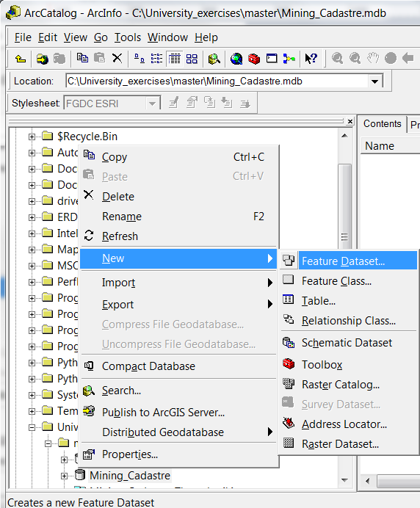Select Address Locator in New submenu

click(x=349, y=424)
